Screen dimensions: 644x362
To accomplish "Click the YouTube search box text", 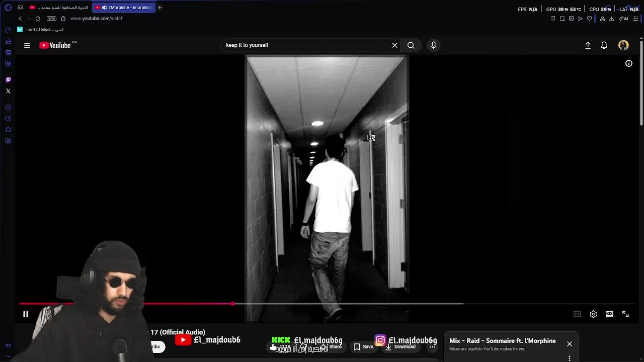I will pyautogui.click(x=247, y=45).
